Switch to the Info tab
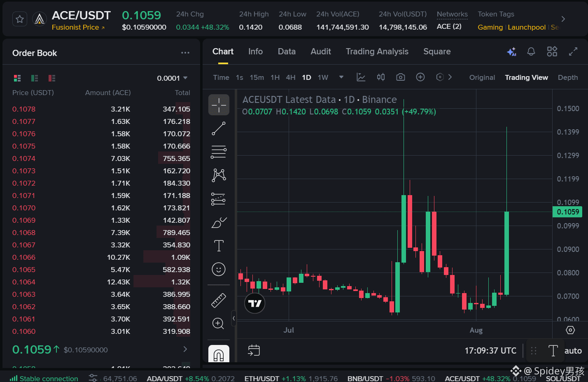 pos(255,51)
